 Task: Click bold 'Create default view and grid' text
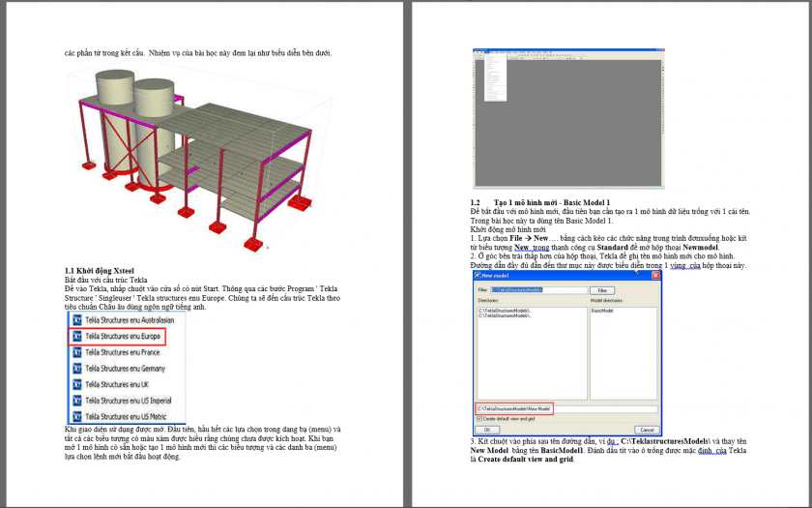pos(526,460)
